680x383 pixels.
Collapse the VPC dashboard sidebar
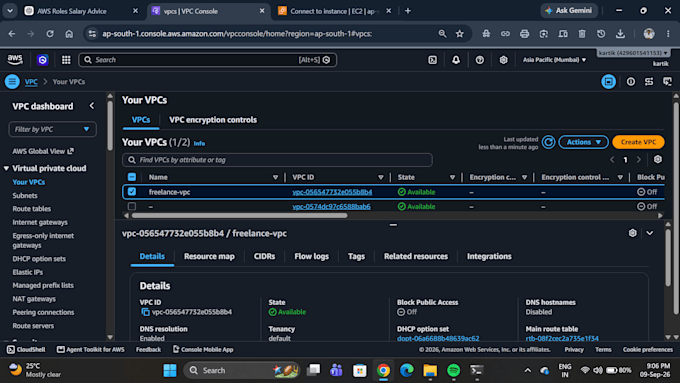click(92, 106)
